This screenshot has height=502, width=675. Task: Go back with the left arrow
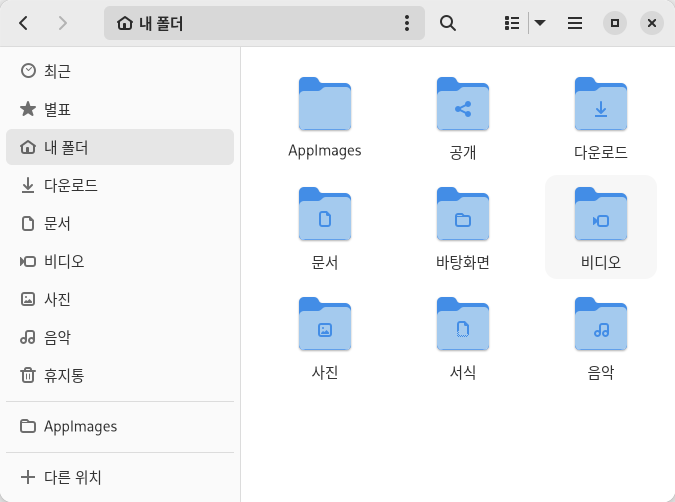(x=24, y=23)
